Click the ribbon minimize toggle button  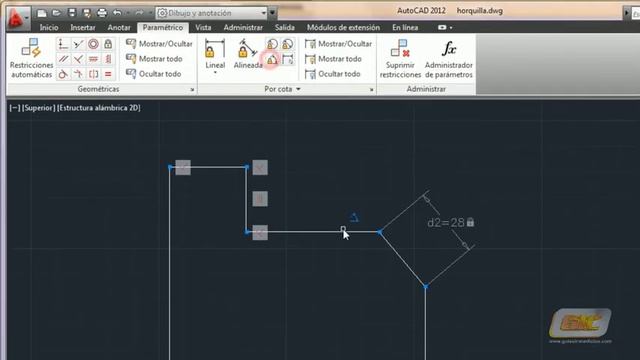[x=442, y=27]
